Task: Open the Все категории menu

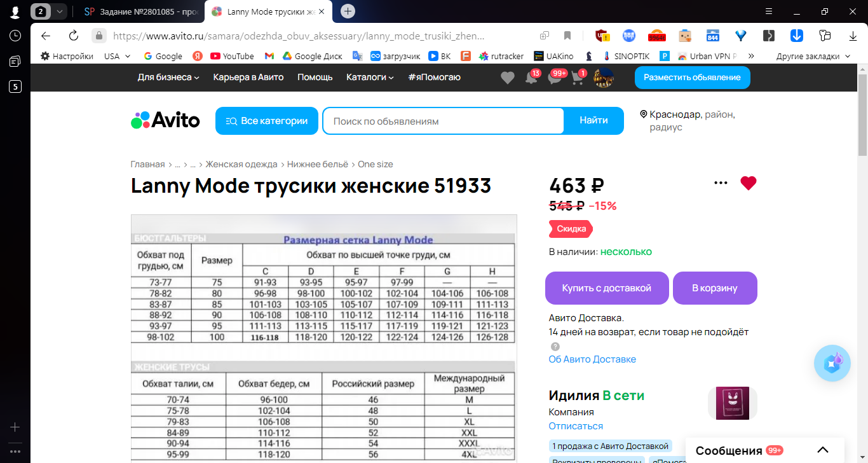Action: (x=267, y=121)
